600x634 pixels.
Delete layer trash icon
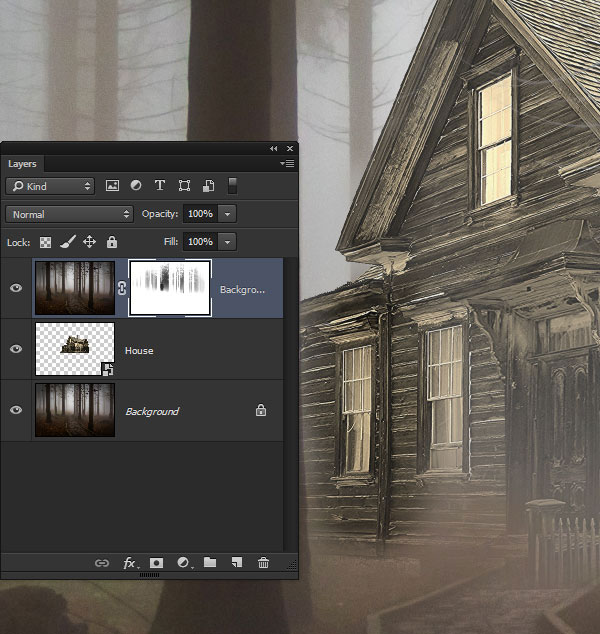pyautogui.click(x=263, y=562)
